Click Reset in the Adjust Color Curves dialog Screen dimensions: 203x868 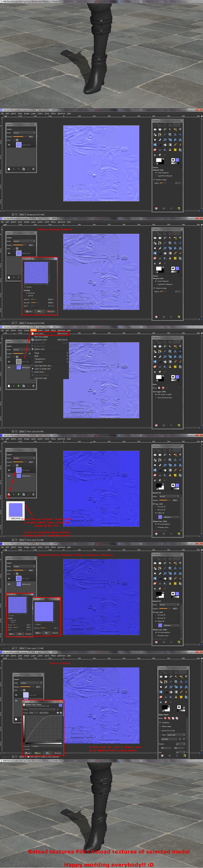click(x=38, y=753)
